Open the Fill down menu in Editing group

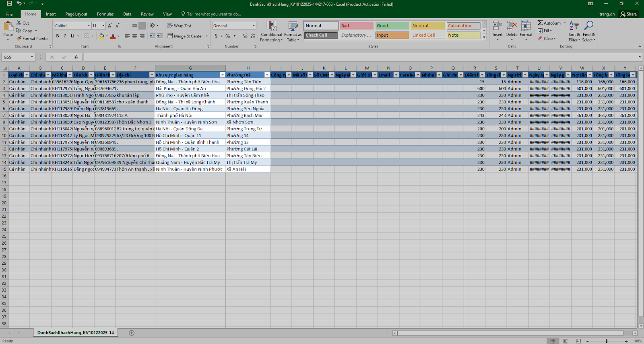pos(545,31)
